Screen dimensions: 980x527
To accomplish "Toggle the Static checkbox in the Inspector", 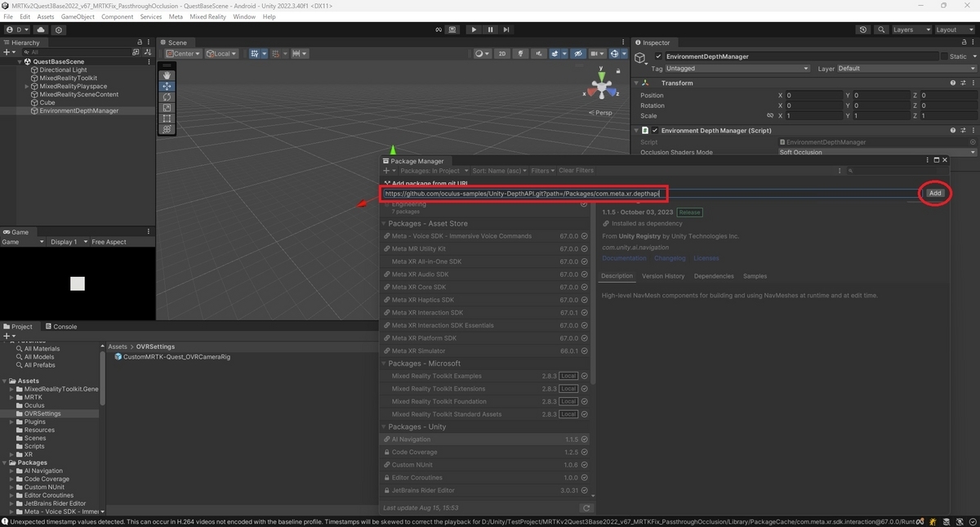I will click(x=943, y=57).
